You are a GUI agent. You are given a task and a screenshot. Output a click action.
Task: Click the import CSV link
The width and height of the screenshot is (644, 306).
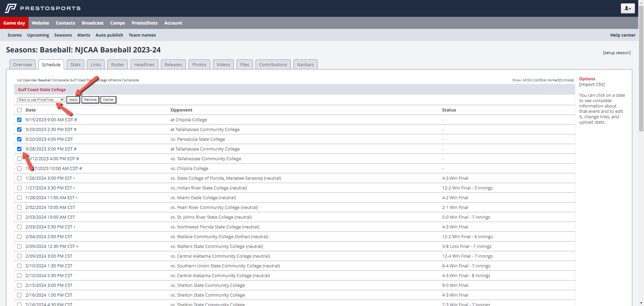(592, 85)
